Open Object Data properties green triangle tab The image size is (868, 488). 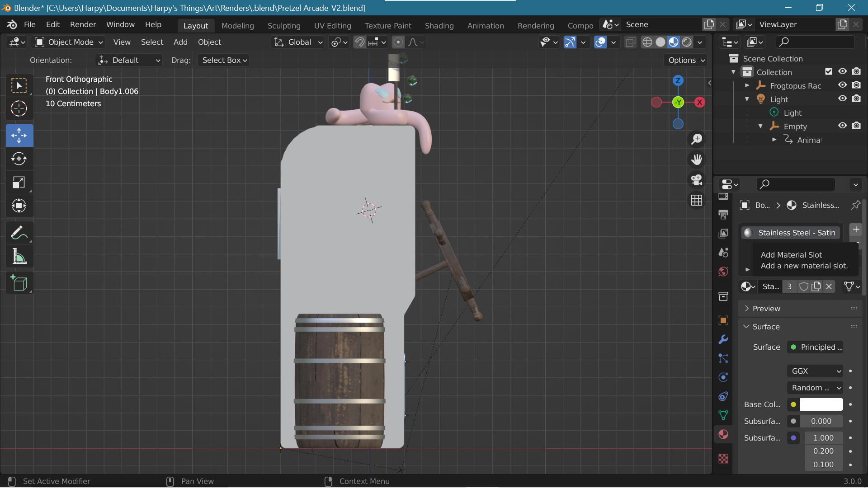pos(723,415)
